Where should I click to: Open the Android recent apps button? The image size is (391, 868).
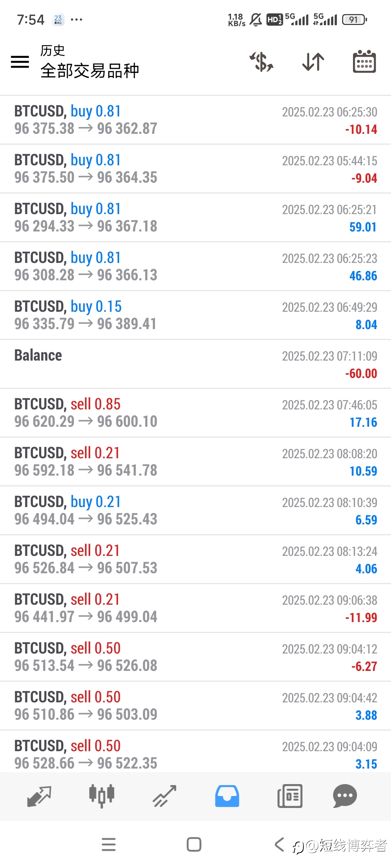coord(109,845)
